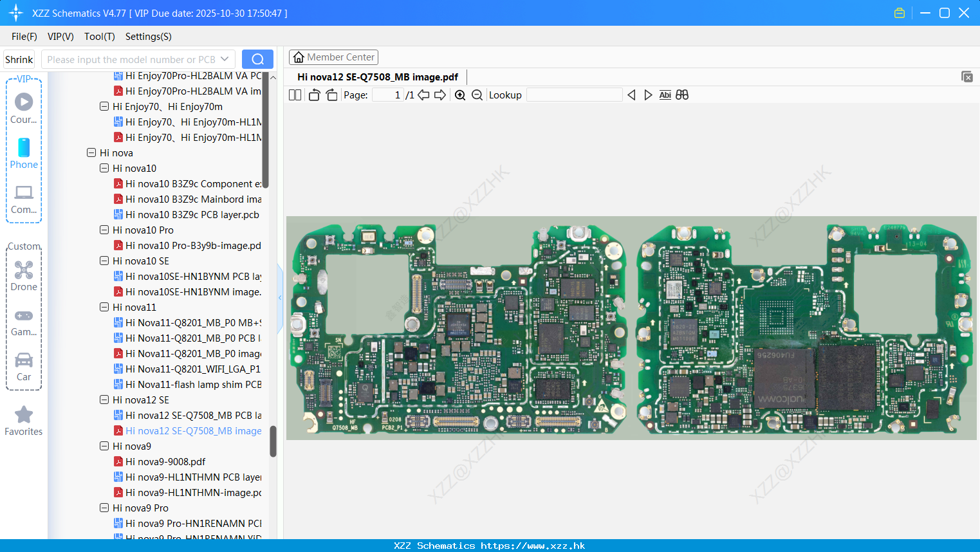The height and width of the screenshot is (552, 980).
Task: Open model number dropdown arrow
Action: pos(225,59)
